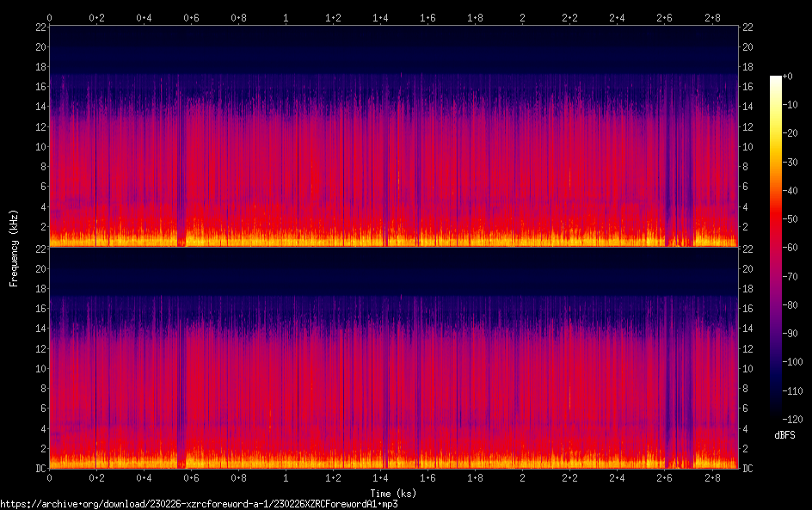Click the "-120" color scale label
Image resolution: width=812 pixels, height=510 pixels.
coord(792,420)
